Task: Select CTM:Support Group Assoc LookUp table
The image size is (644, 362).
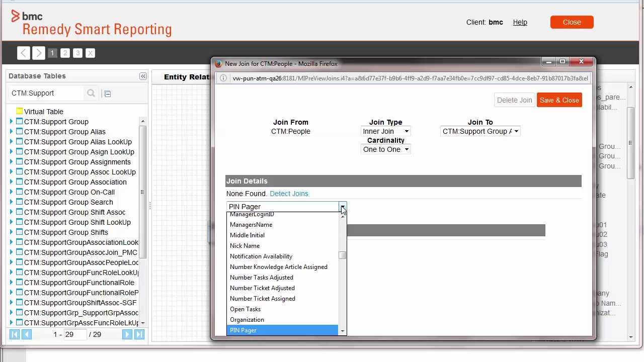Action: (79, 171)
